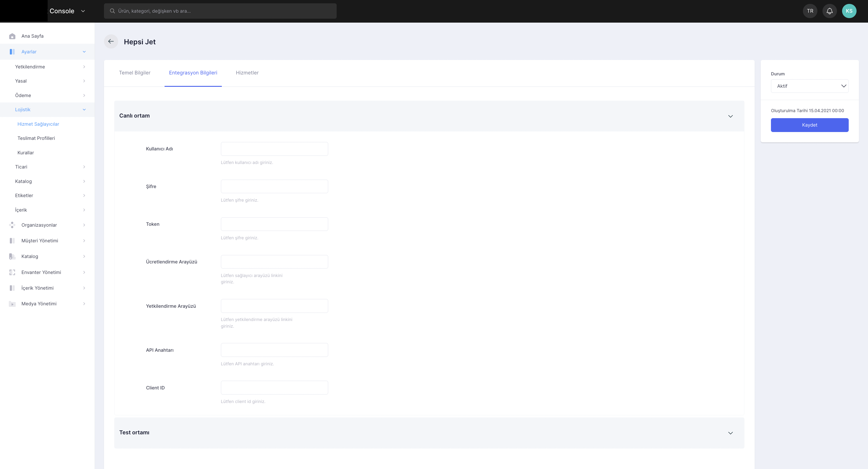Open Organizasyonlar in the sidebar
The image size is (868, 469).
point(39,225)
